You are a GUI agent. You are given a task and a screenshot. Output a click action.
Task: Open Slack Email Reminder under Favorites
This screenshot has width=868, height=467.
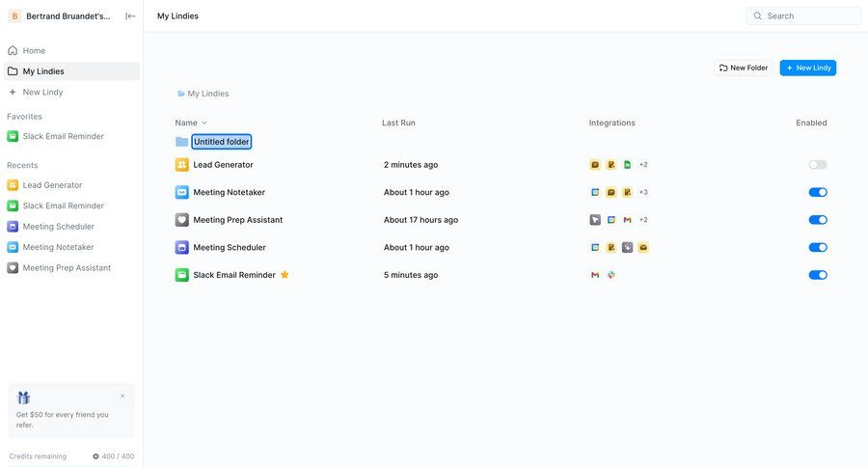(71, 136)
